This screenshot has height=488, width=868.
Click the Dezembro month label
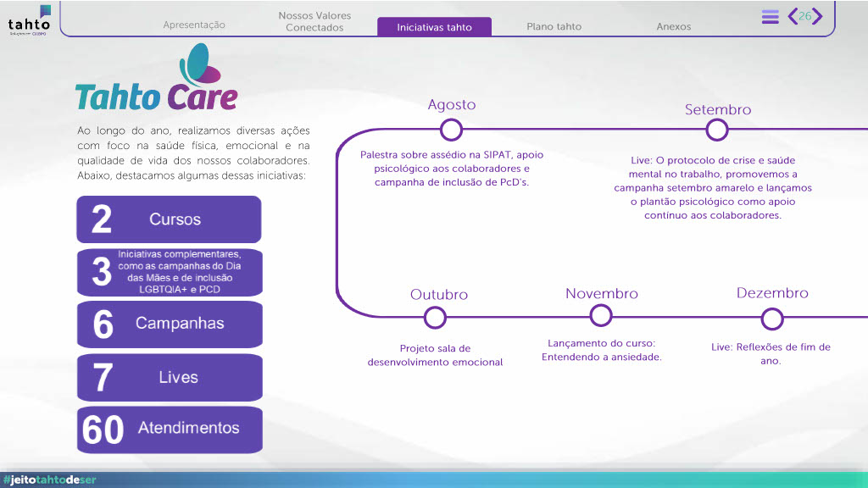tap(772, 292)
